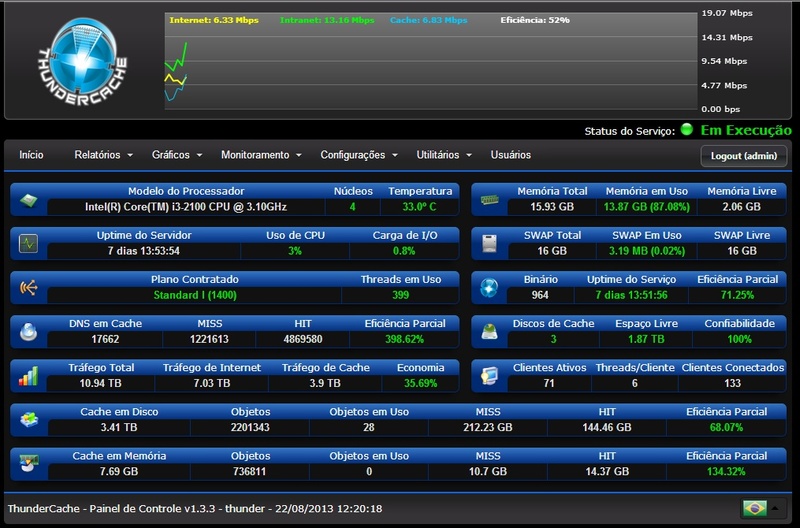The width and height of the screenshot is (800, 528).
Task: Click the green service status indicator
Action: (687, 130)
